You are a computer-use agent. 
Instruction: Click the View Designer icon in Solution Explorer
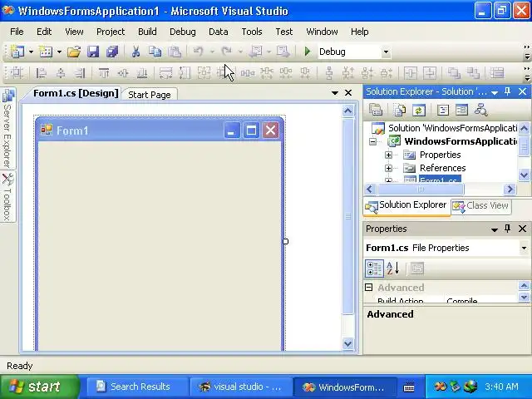click(x=462, y=110)
